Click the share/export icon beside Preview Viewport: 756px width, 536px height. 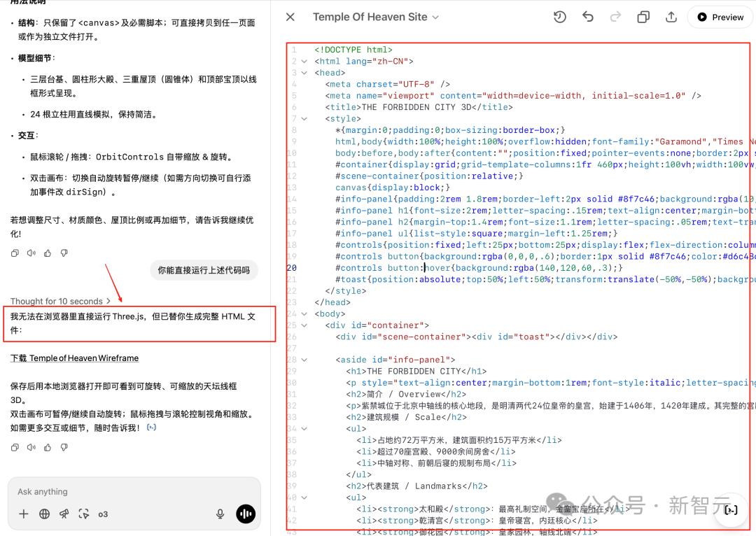click(671, 17)
